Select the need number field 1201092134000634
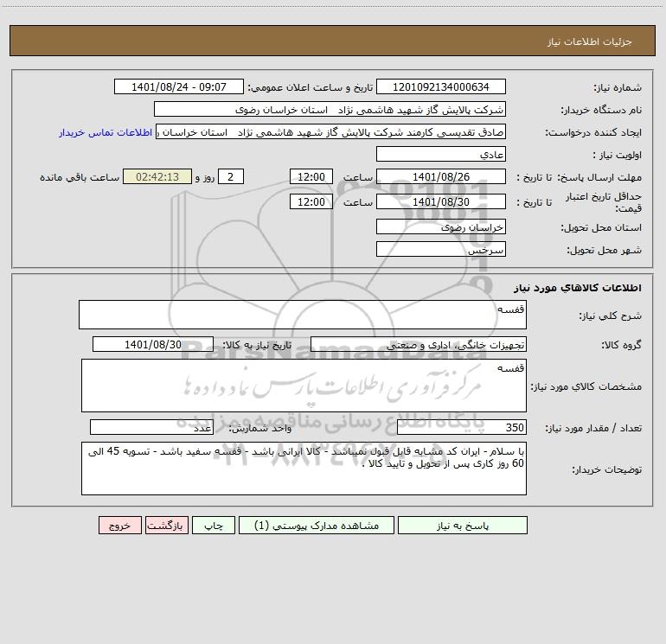The height and width of the screenshot is (644, 666). [x=441, y=86]
